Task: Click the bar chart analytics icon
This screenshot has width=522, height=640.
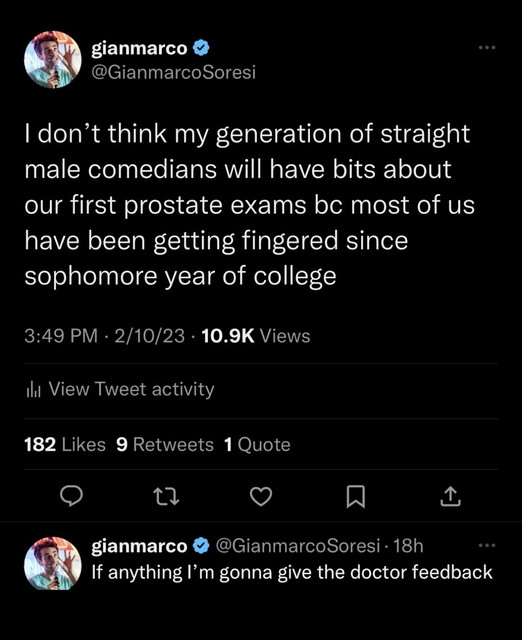Action: pyautogui.click(x=33, y=390)
